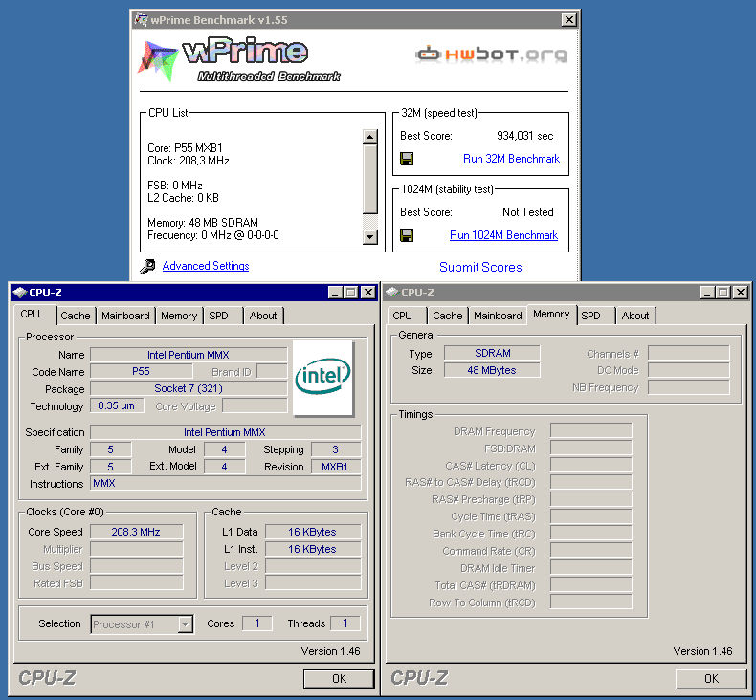
Task: Minimize the left CPU-Z window
Action: pos(335,293)
